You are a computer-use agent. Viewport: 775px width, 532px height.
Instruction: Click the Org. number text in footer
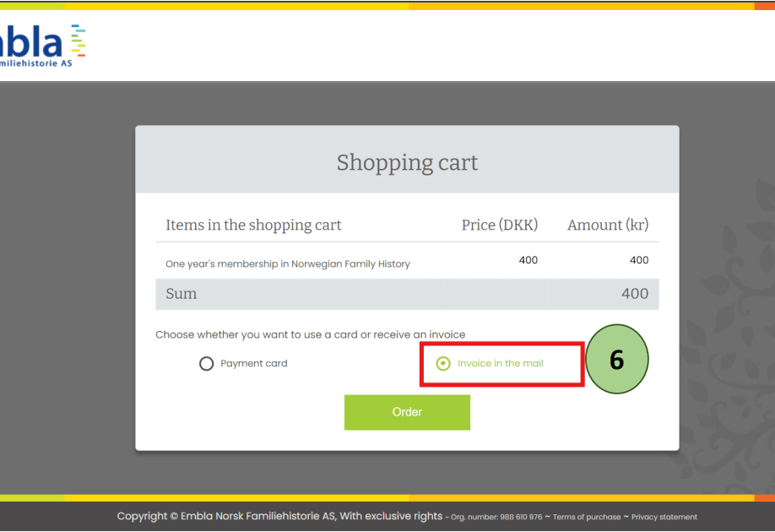[496, 517]
